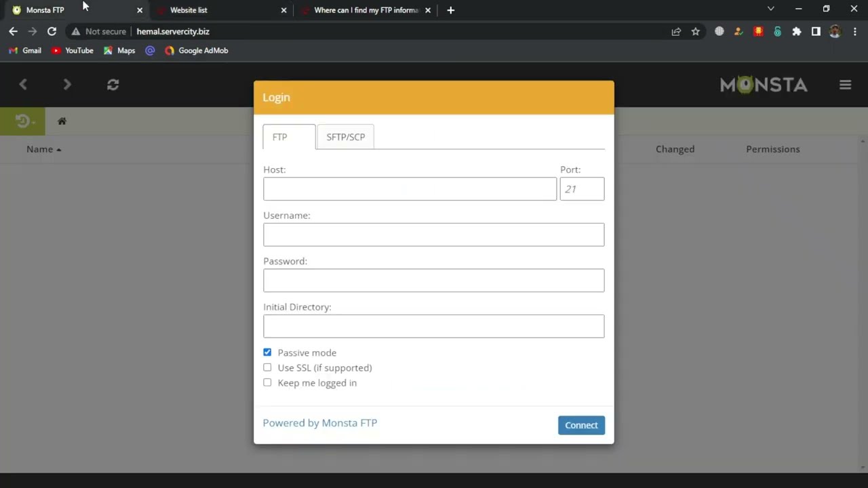Open the Google AdMob bookmark
Image resolution: width=868 pixels, height=488 pixels.
coord(197,50)
